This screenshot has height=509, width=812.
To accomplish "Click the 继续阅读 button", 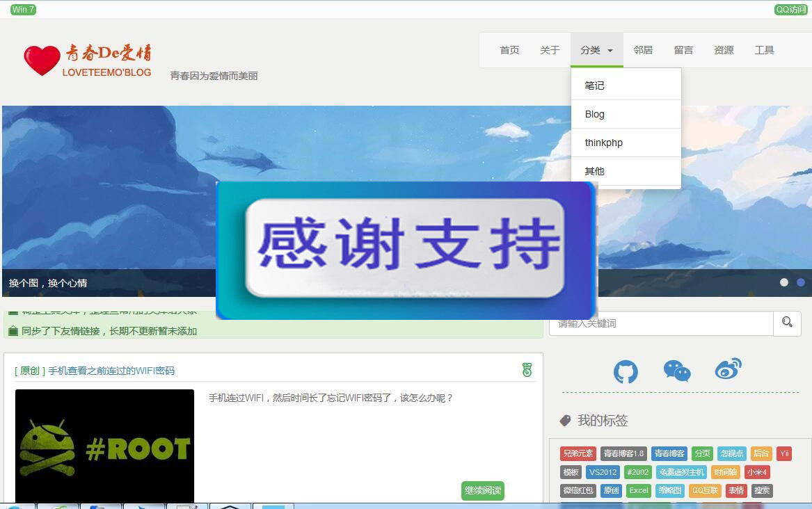I will (483, 490).
